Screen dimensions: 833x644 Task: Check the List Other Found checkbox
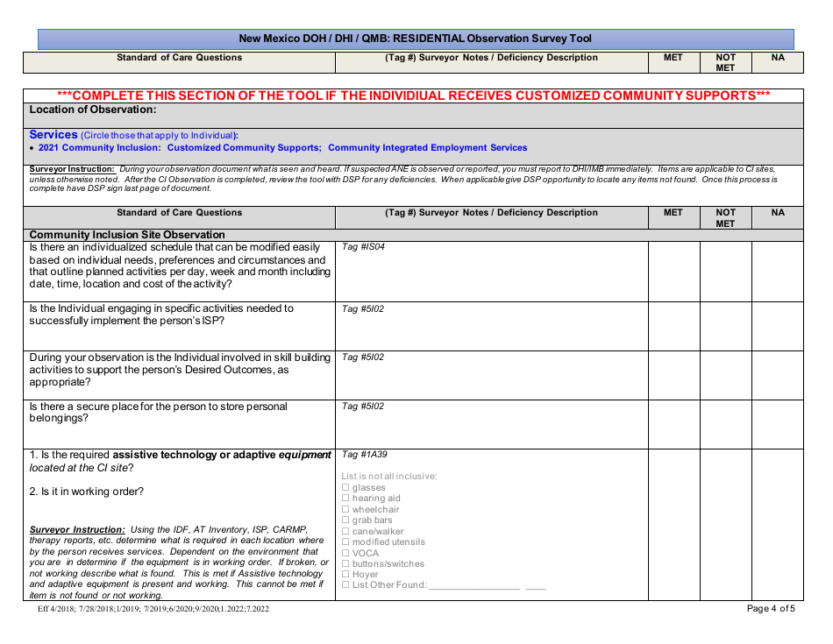pyautogui.click(x=345, y=584)
